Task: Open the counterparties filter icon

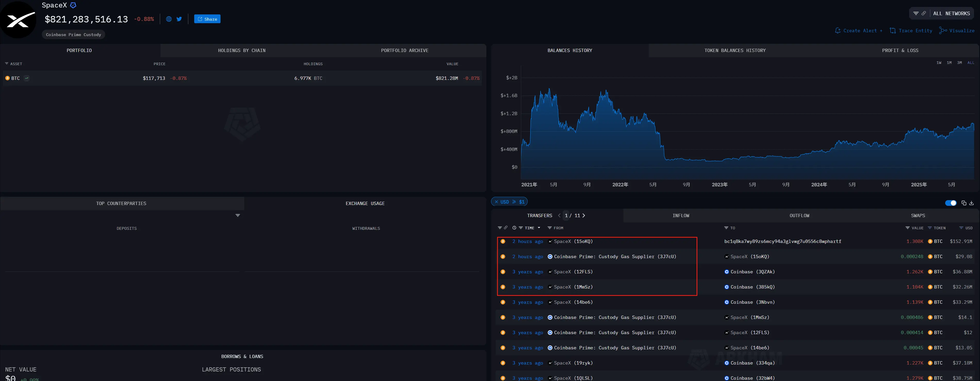Action: tap(238, 215)
